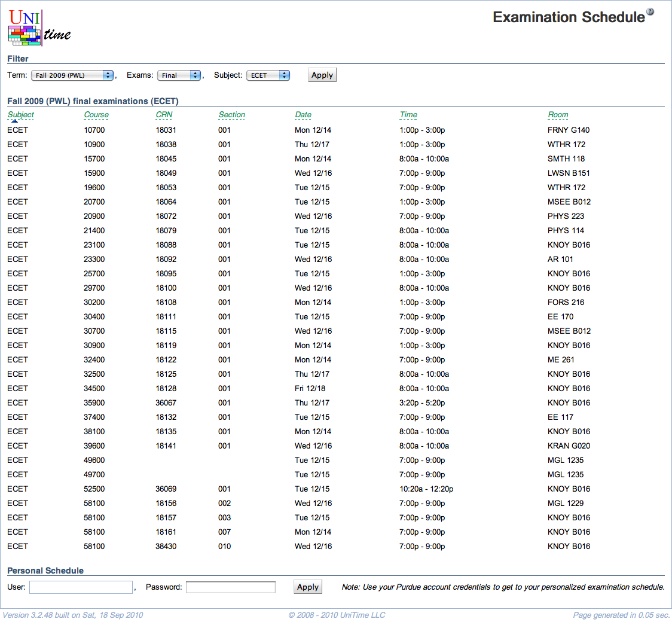This screenshot has height=622, width=672.
Task: Click room PHYS 223
Action: coord(566,216)
